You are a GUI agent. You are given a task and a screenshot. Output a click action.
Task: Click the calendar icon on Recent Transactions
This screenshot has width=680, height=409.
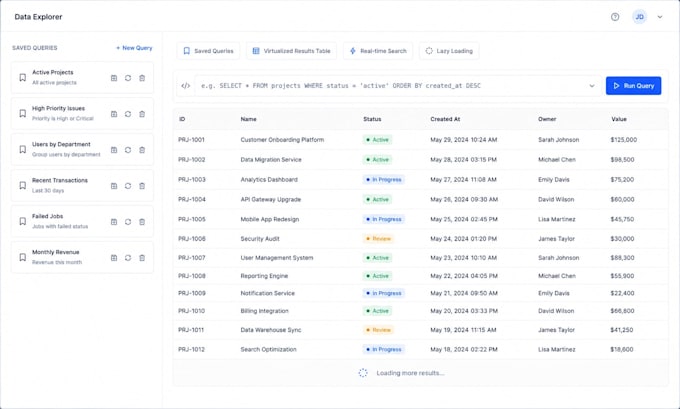[x=114, y=186]
